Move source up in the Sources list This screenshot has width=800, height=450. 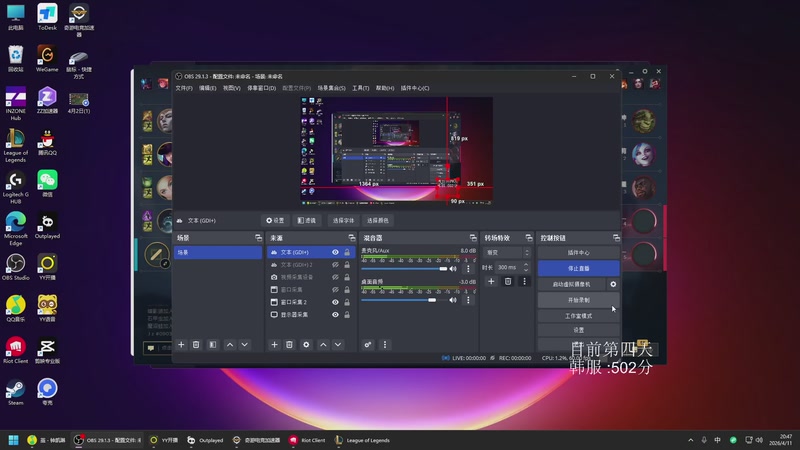pyautogui.click(x=323, y=345)
